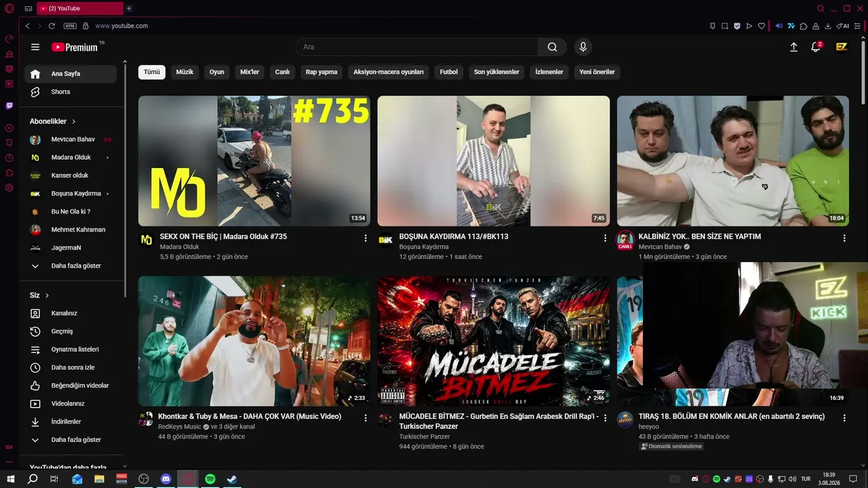Go back with the browser arrow
Screen dimensions: 868x488
click(x=27, y=26)
